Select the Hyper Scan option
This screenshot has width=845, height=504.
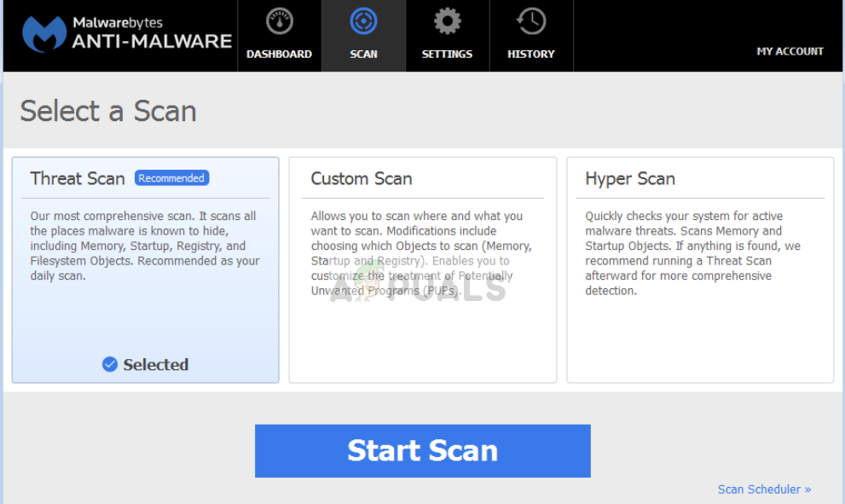(701, 269)
